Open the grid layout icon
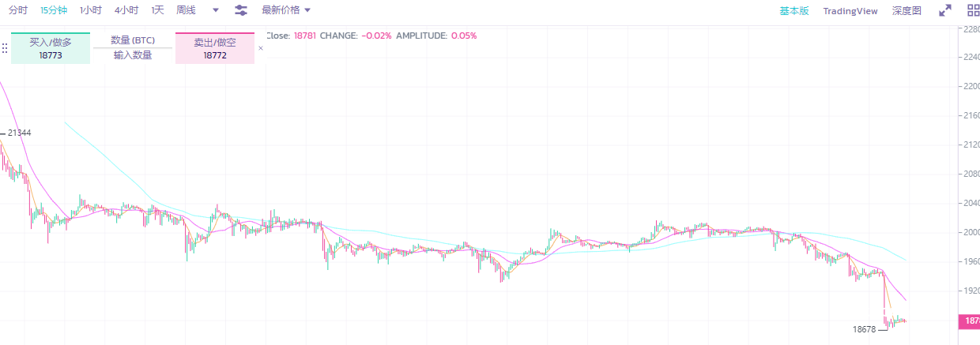This screenshot has width=980, height=345. 973,10
